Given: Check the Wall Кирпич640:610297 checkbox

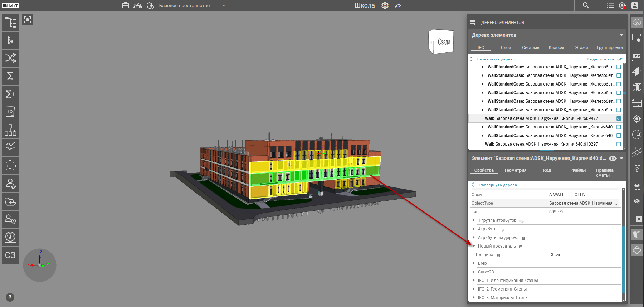Looking at the screenshot, I should 619,144.
